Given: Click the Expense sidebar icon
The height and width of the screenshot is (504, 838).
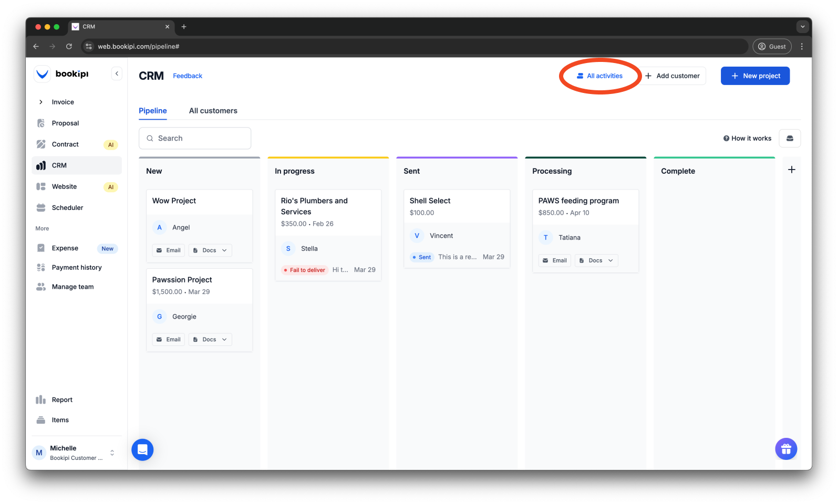Looking at the screenshot, I should 41,248.
